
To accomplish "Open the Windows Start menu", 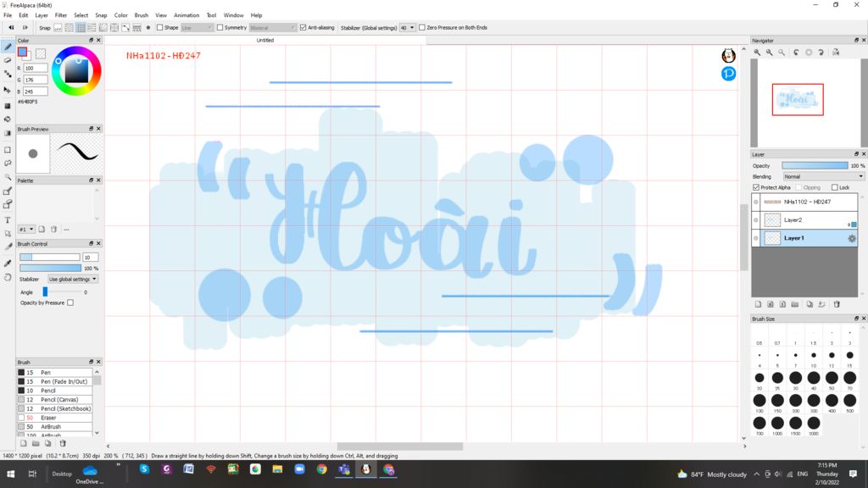I will click(10, 474).
